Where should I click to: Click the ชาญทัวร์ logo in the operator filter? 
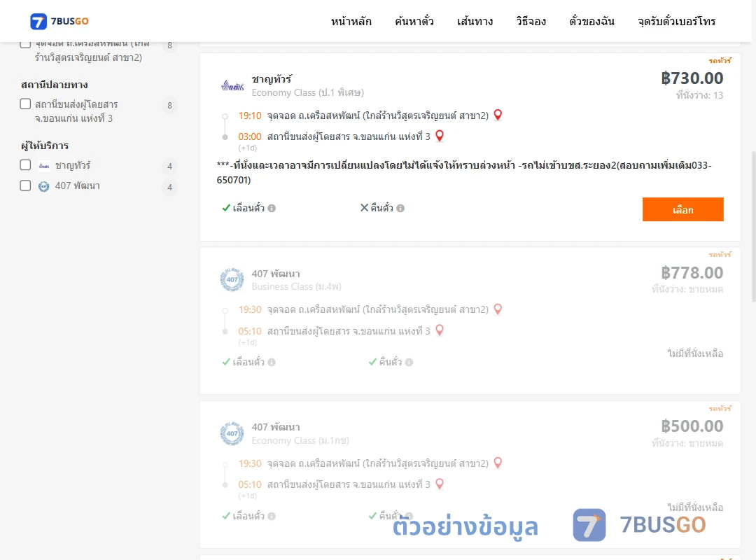coord(44,166)
